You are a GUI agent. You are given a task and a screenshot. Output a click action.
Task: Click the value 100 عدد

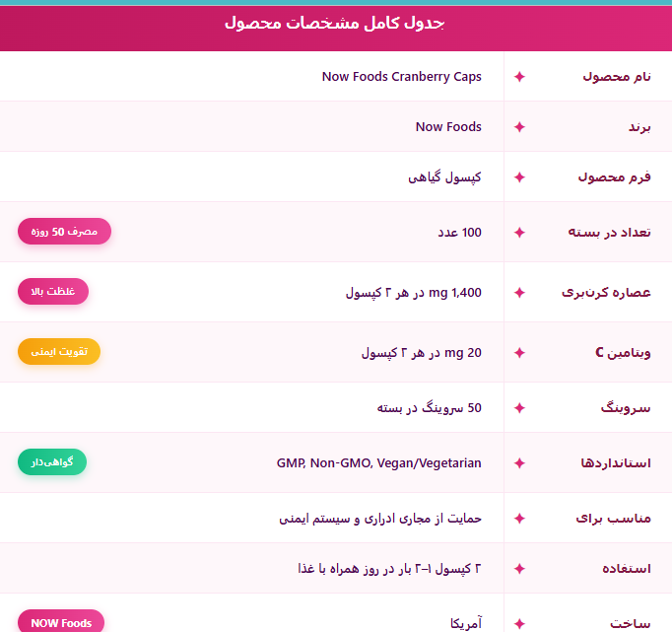(x=459, y=233)
